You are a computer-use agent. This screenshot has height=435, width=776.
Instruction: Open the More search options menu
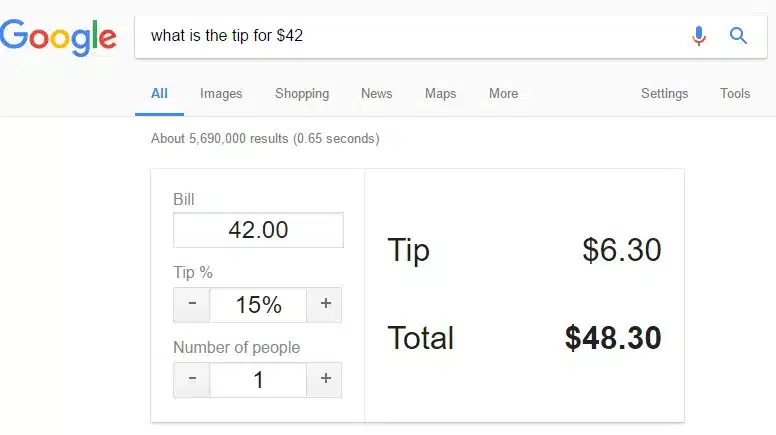pos(503,94)
